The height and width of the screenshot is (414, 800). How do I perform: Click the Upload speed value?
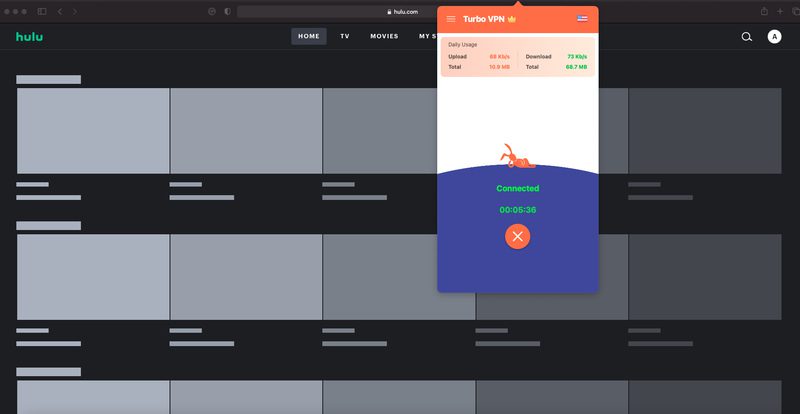pyautogui.click(x=499, y=57)
